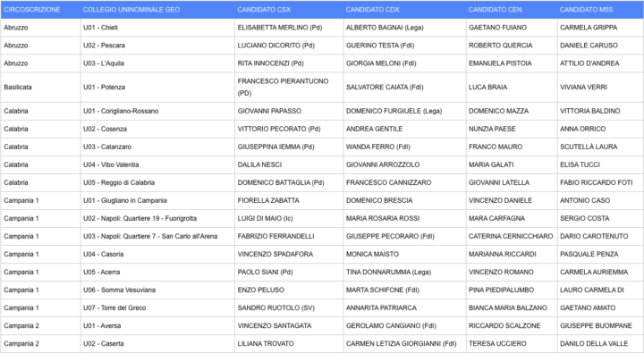The width and height of the screenshot is (644, 353).
Task: Click the LUIGI DI MAIO (Ic) cell
Action: (289, 218)
